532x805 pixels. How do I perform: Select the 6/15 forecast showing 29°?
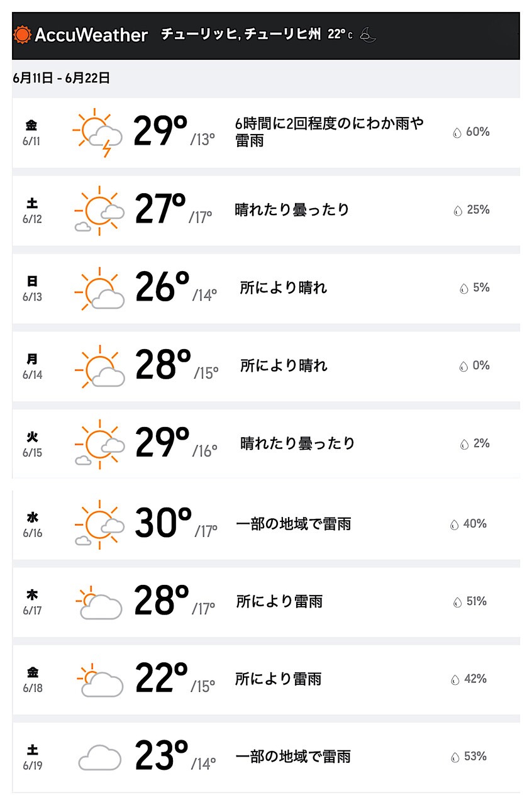(266, 444)
